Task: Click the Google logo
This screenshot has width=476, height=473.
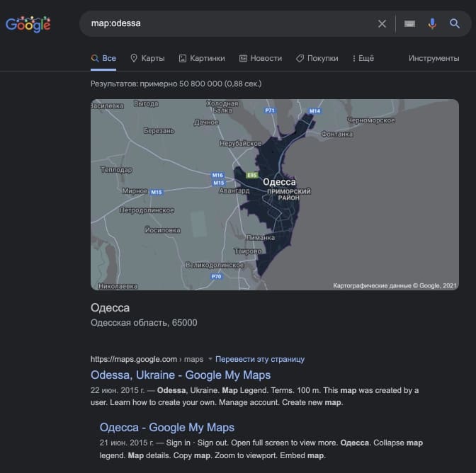Action: tap(28, 24)
